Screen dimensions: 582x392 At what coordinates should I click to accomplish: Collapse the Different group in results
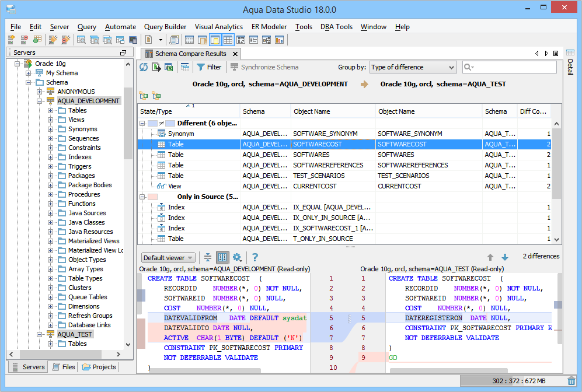pyautogui.click(x=143, y=123)
